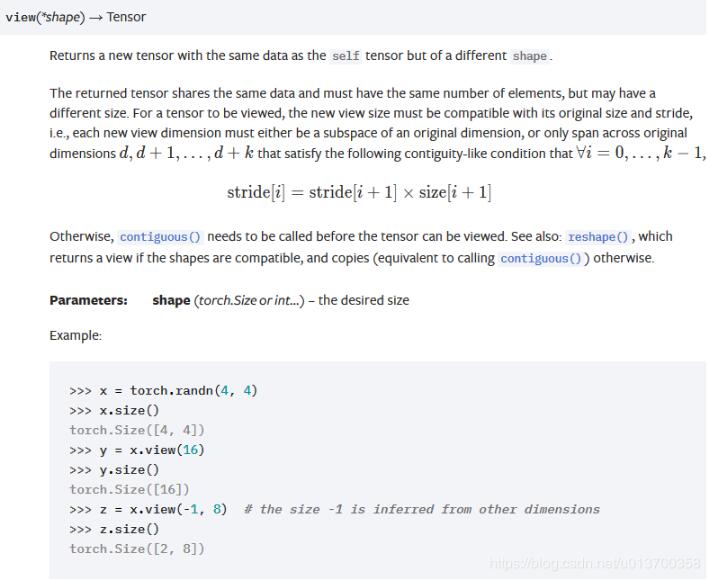Image resolution: width=707 pixels, height=580 pixels.
Task: Click the "Parameters:" label
Action: click(88, 300)
